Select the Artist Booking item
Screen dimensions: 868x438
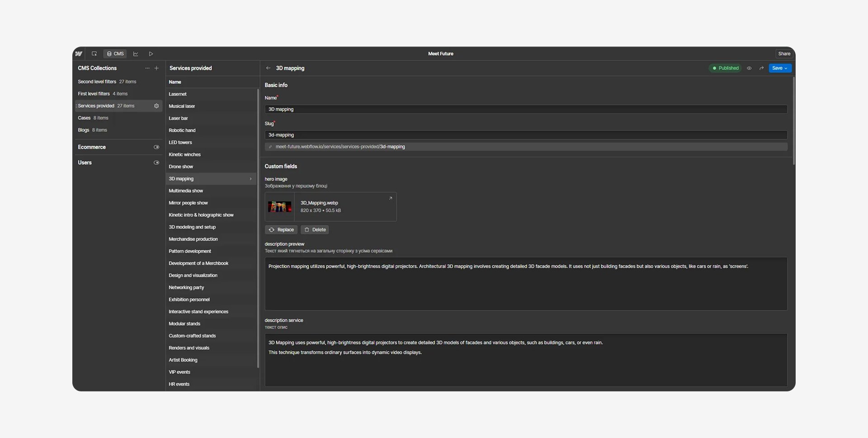click(x=211, y=360)
